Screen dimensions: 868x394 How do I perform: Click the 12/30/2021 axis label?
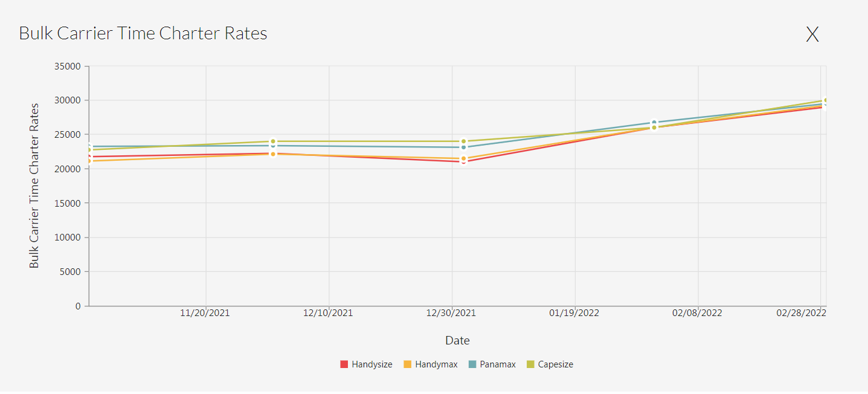(451, 313)
